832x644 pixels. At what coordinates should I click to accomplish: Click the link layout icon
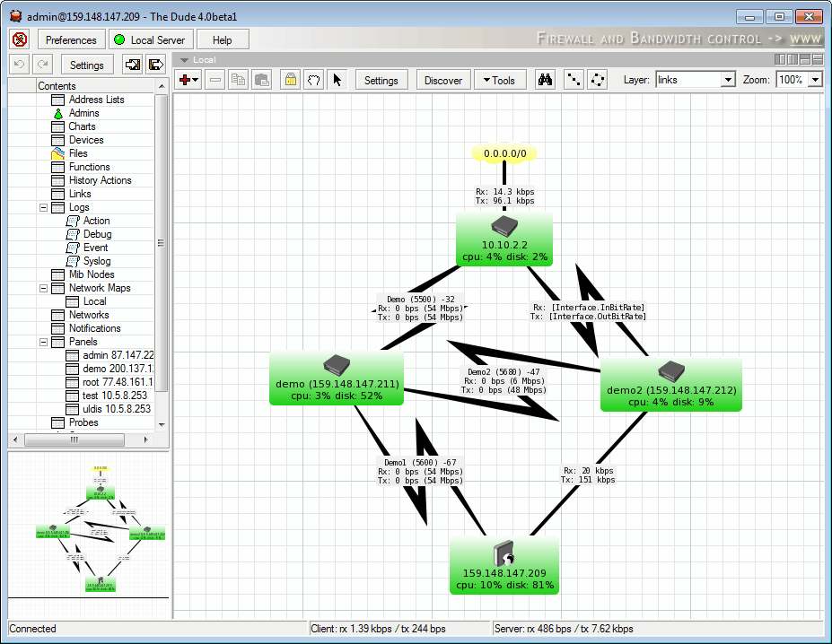(574, 80)
